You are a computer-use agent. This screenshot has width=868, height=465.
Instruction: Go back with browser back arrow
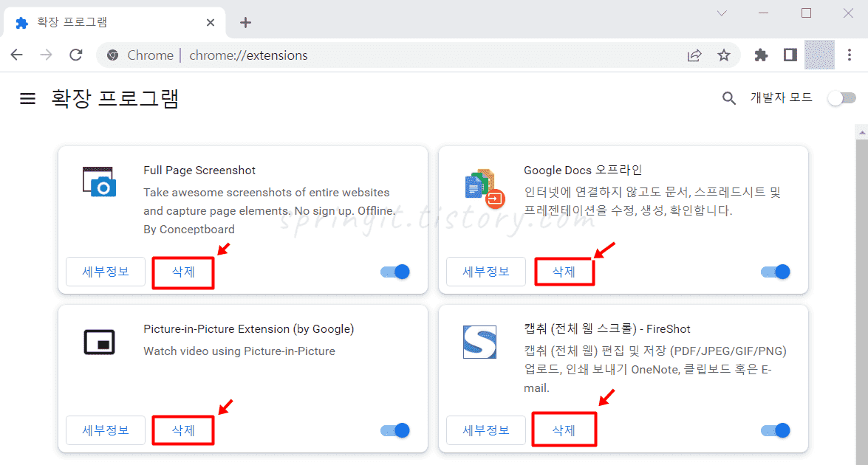(17, 55)
